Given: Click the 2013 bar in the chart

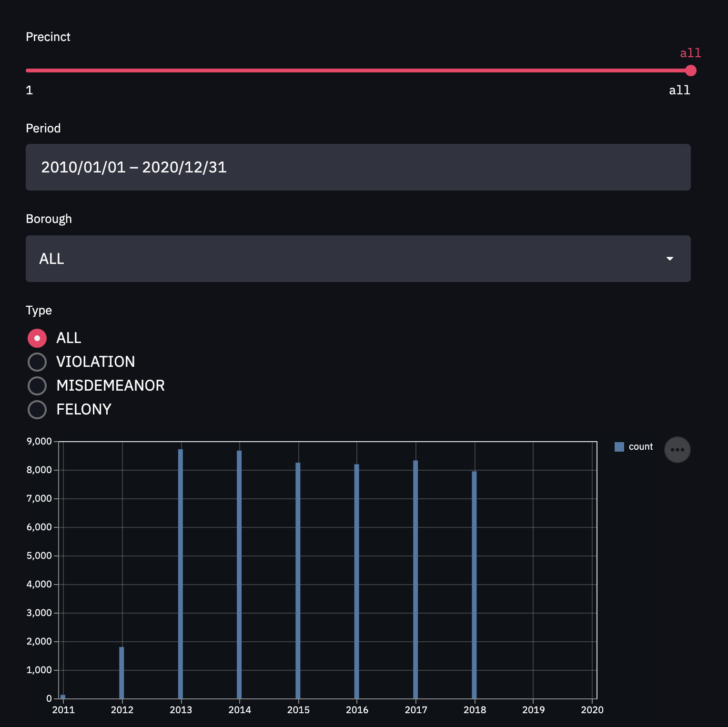Looking at the screenshot, I should [181, 572].
